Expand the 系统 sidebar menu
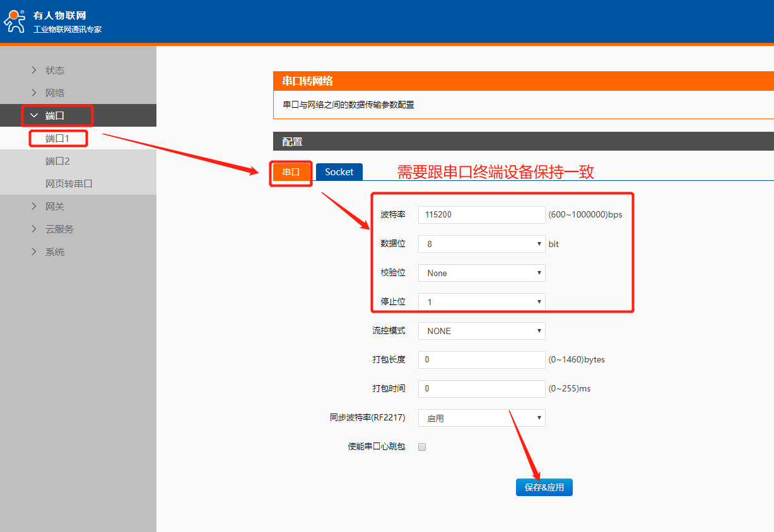774x532 pixels. (54, 252)
